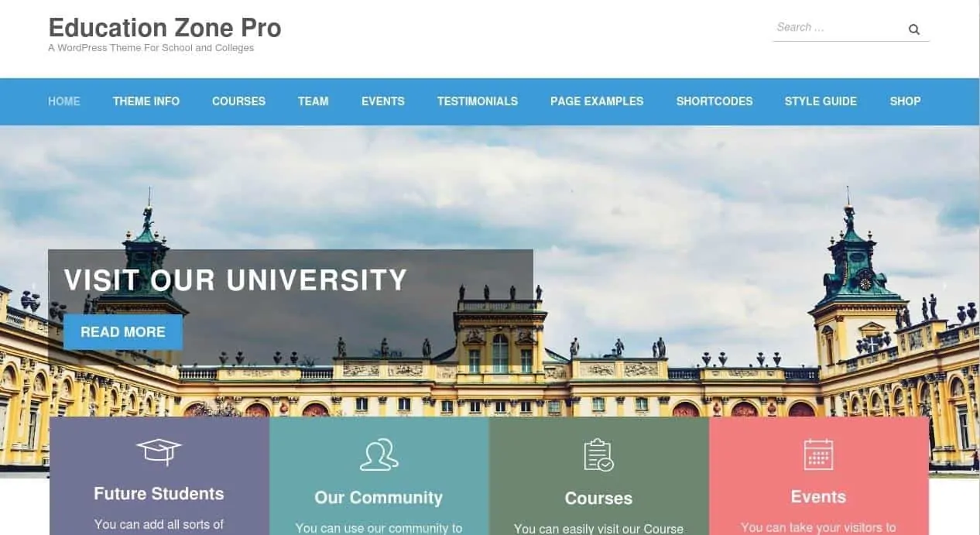Click the search magnifier icon

click(x=913, y=29)
